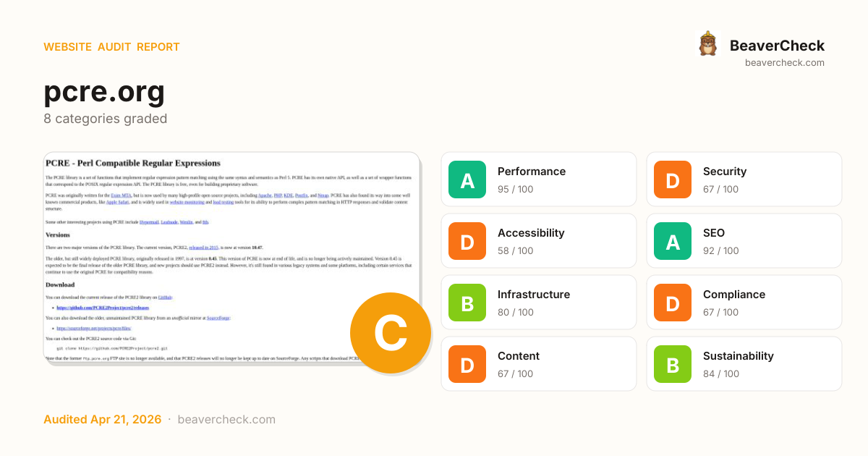Image resolution: width=868 pixels, height=456 pixels.
Task: Click the Website Audit Report label
Action: point(111,47)
